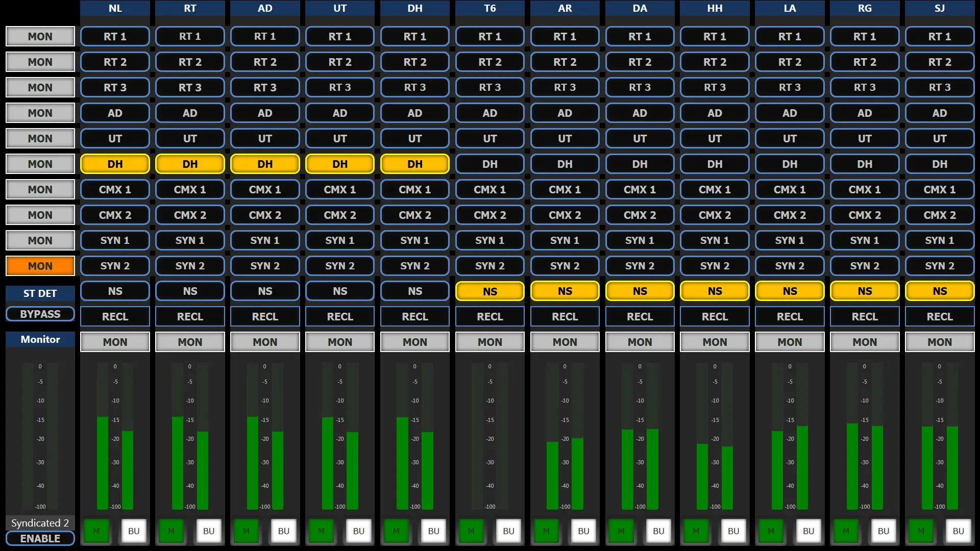The width and height of the screenshot is (980, 551).
Task: Route UT source to the DH channel
Action: [415, 138]
